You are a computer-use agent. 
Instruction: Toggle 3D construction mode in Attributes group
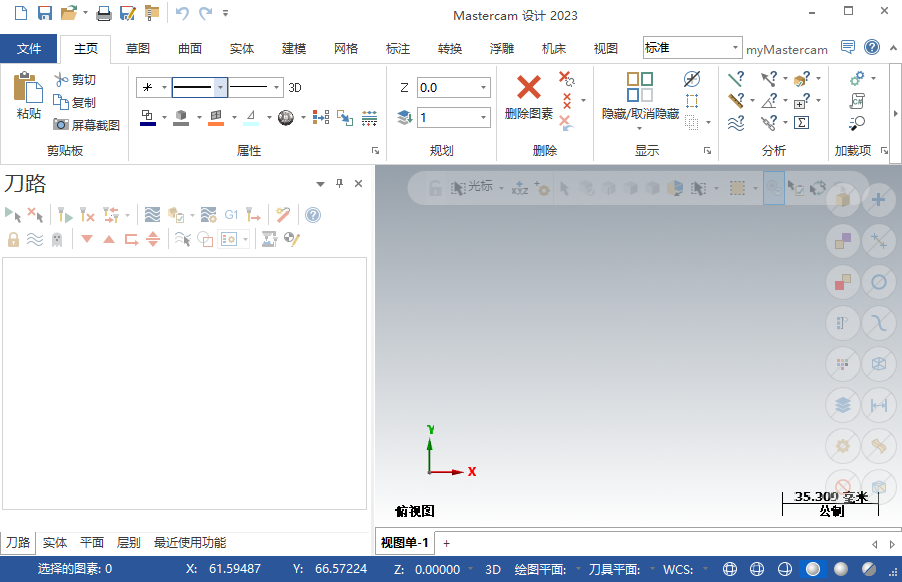coord(295,87)
